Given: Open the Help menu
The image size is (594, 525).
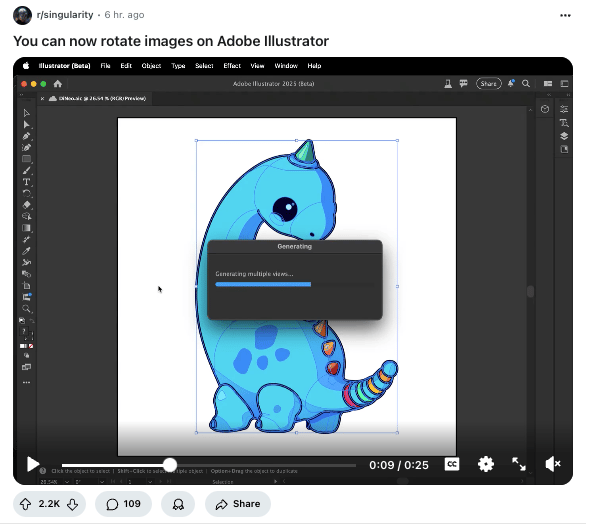Looking at the screenshot, I should click(314, 66).
